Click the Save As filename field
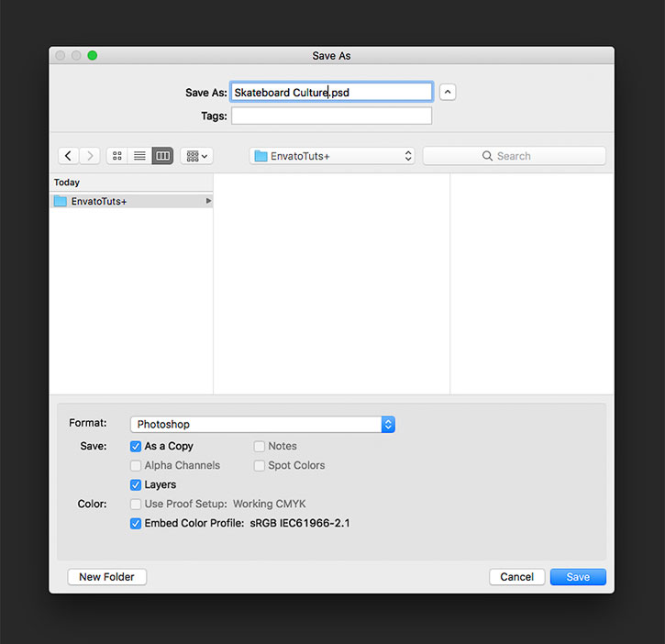 [332, 92]
